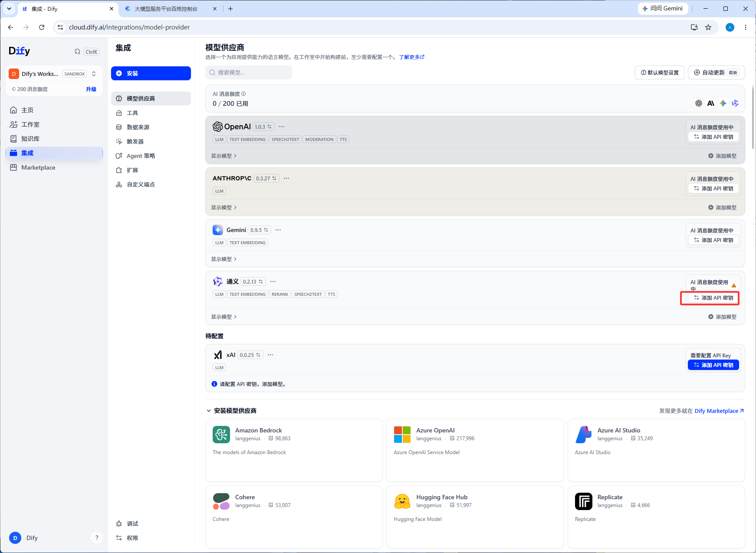This screenshot has width=756, height=553.
Task: Open the Dify Marketplace link
Action: point(719,411)
